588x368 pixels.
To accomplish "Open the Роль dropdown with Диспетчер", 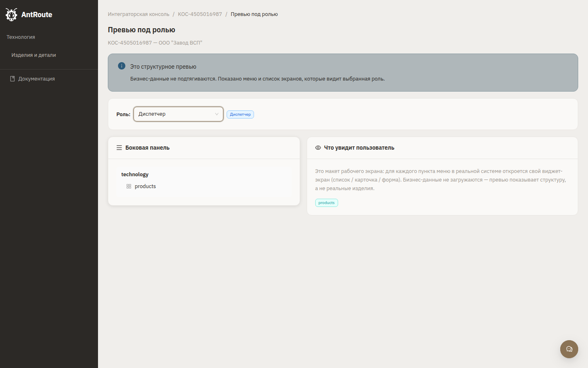I will point(178,114).
